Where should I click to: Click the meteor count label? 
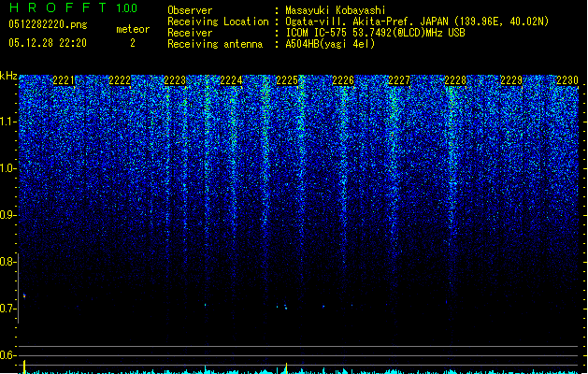pyautogui.click(x=133, y=29)
